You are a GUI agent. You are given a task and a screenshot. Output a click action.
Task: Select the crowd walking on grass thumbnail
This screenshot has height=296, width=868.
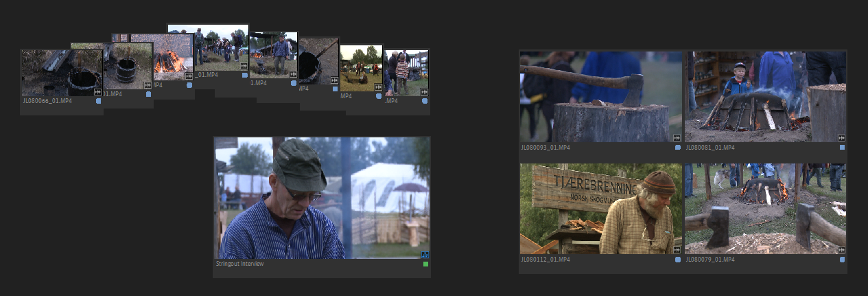click(x=221, y=48)
